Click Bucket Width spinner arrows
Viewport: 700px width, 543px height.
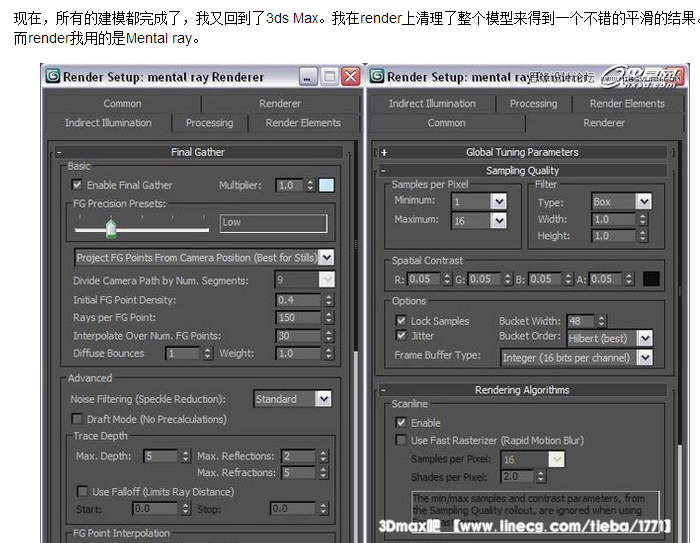click(x=601, y=321)
